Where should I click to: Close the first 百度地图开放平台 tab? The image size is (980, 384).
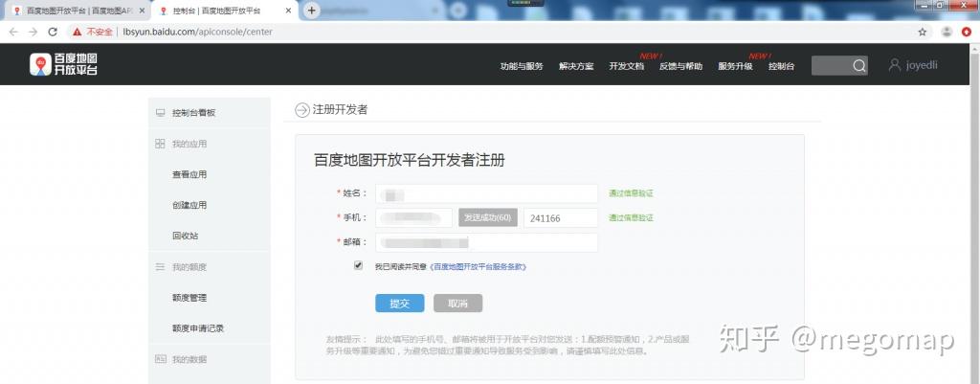pos(142,11)
